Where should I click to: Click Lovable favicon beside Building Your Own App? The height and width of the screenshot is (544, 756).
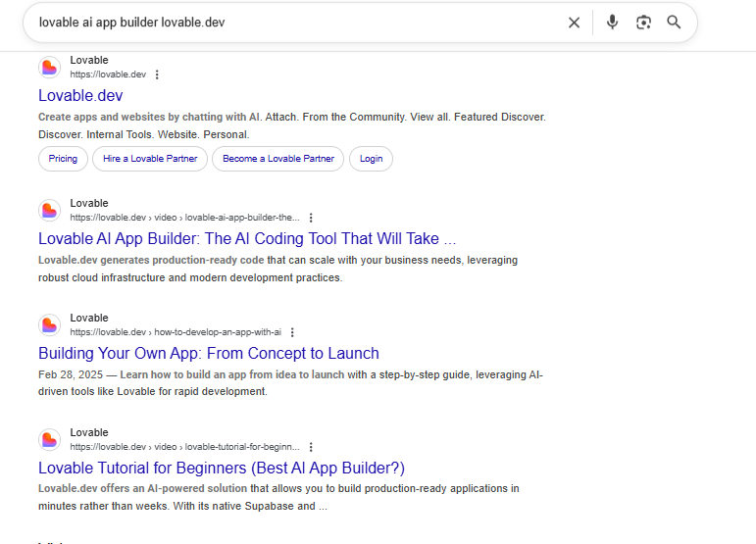click(x=49, y=325)
